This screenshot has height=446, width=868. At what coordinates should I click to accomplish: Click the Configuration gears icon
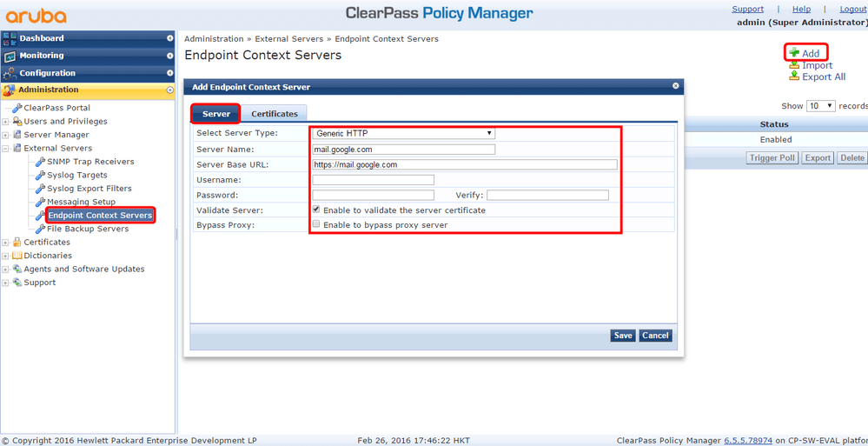click(10, 73)
